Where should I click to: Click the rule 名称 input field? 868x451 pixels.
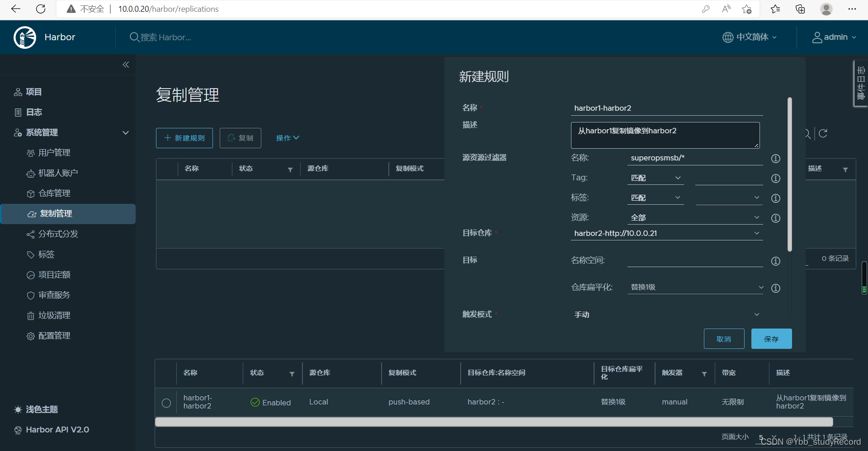tap(667, 108)
